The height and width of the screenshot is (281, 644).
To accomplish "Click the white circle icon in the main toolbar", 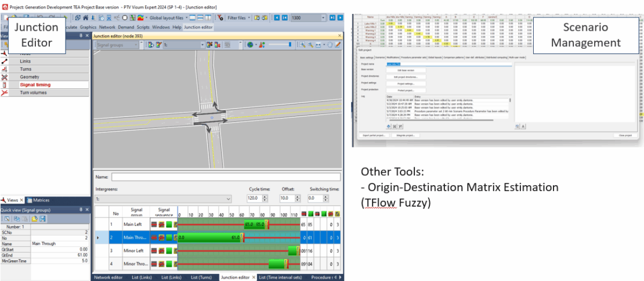I will pyautogui.click(x=125, y=17).
